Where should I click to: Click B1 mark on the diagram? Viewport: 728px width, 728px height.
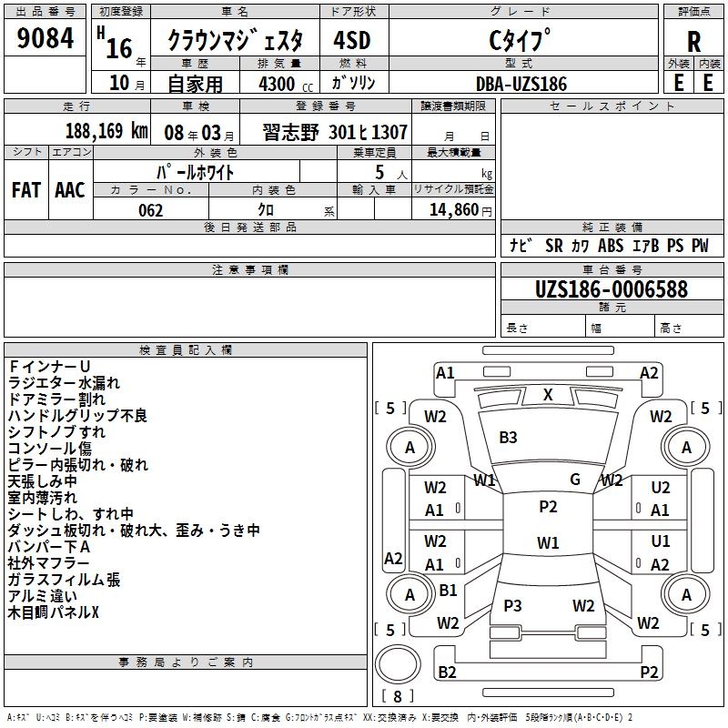448,590
